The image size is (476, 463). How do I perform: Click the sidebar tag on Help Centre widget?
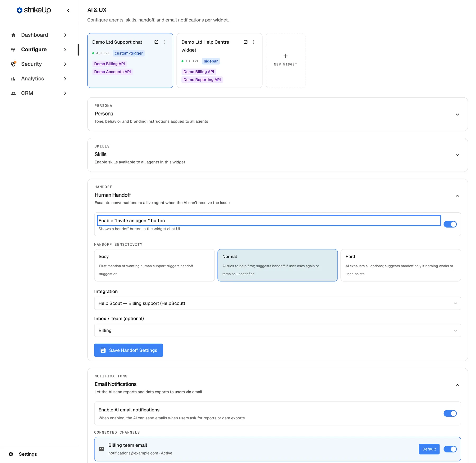211,61
